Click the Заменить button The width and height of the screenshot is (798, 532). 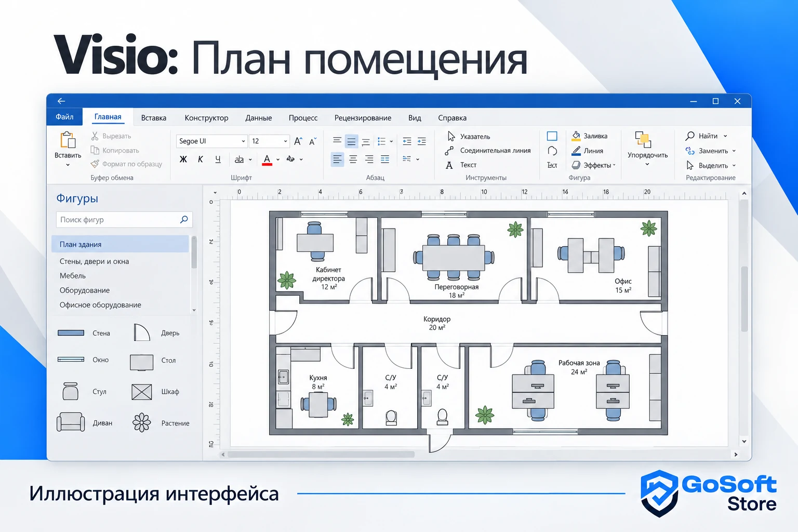[711, 151]
